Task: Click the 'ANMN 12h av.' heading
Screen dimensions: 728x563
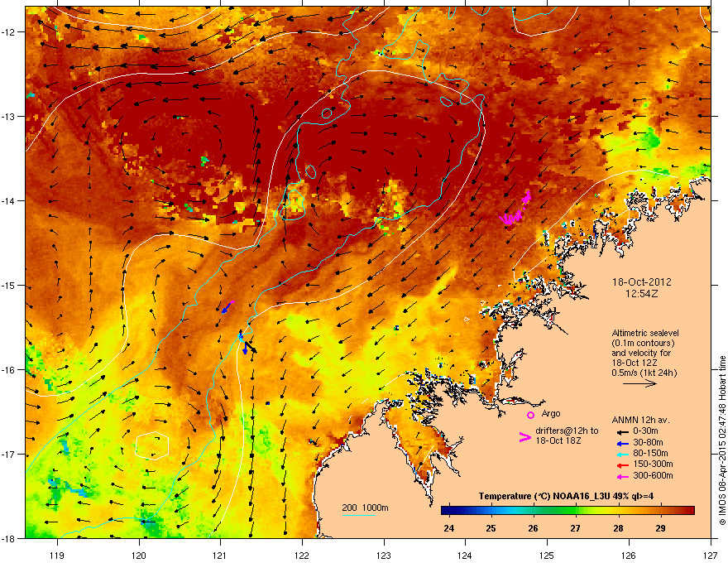Action: [x=640, y=420]
